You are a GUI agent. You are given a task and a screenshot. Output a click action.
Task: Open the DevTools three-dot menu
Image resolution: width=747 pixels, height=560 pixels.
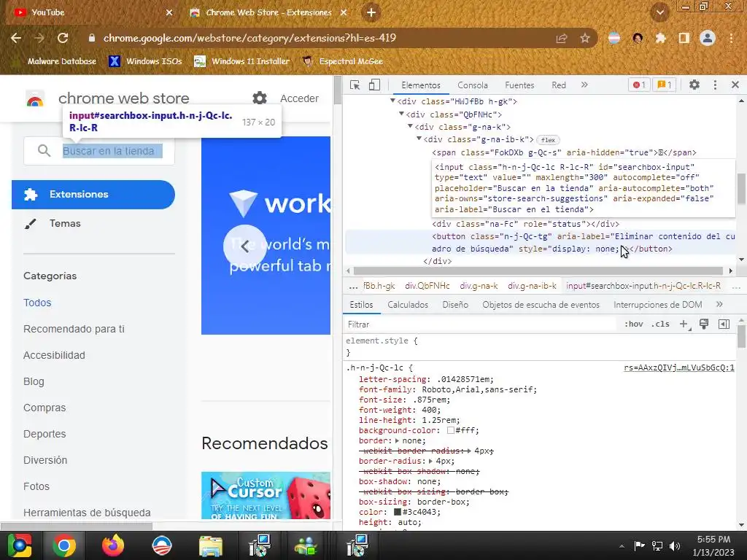pos(715,85)
